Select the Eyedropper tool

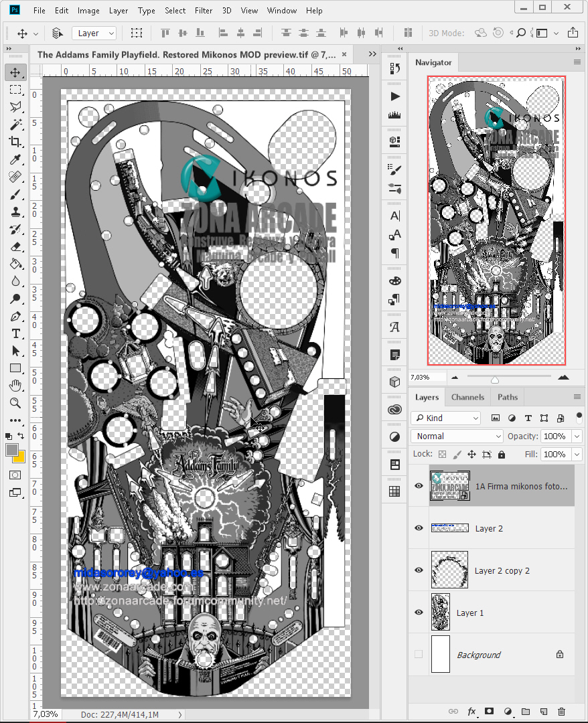[15, 159]
